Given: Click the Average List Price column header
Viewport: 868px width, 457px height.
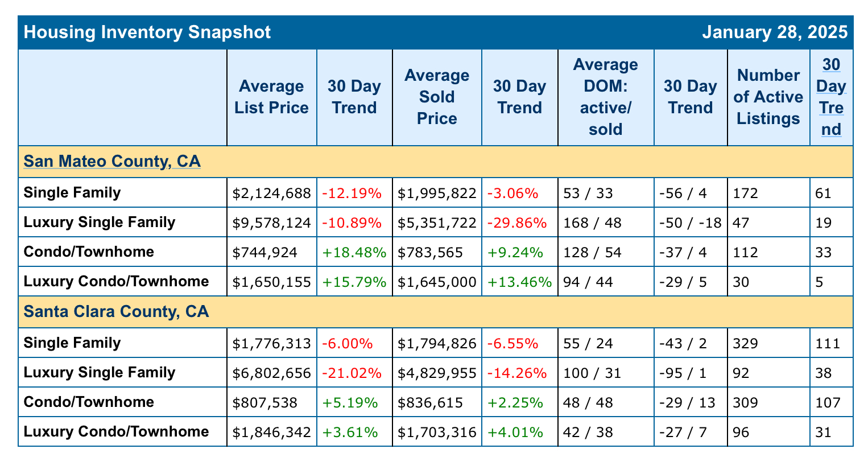Looking at the screenshot, I should click(x=271, y=97).
